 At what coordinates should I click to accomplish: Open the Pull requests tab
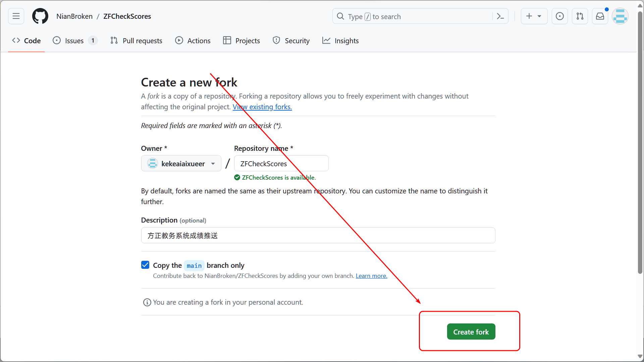pos(136,41)
